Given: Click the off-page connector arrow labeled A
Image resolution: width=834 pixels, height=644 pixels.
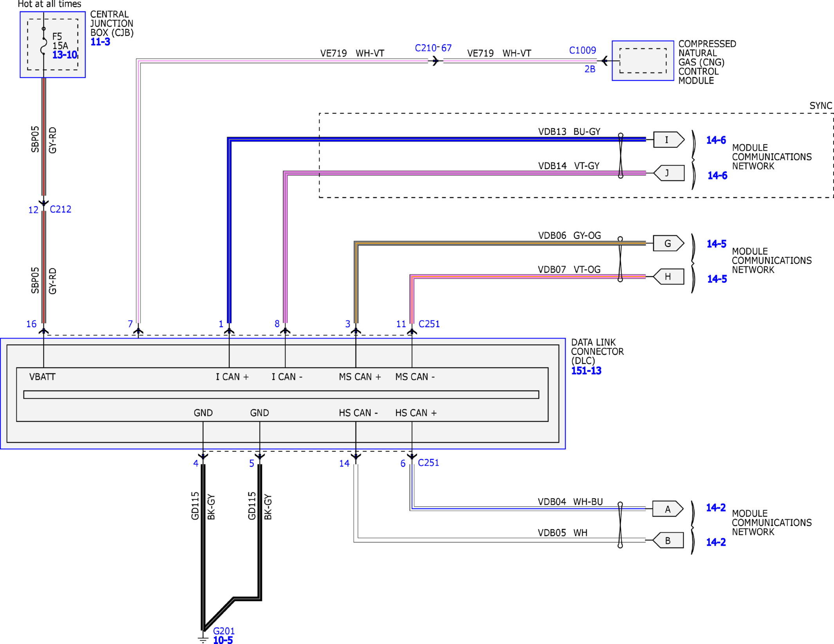Looking at the screenshot, I should click(668, 509).
